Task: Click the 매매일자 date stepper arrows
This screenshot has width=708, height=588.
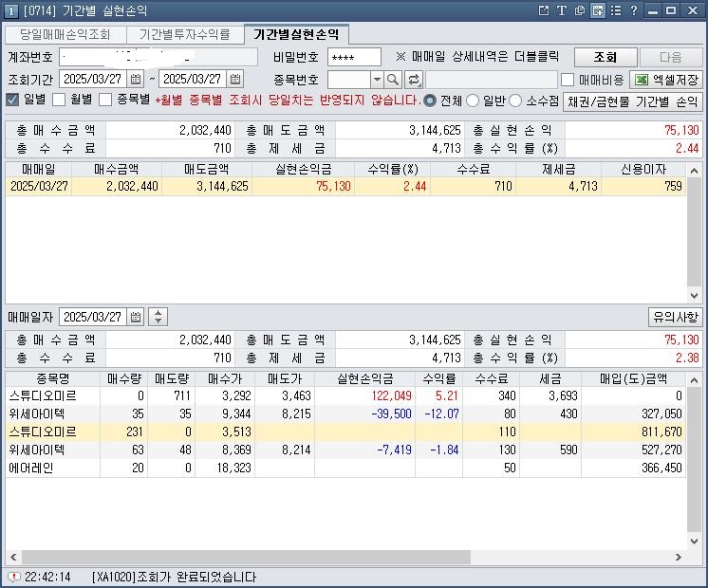Action: click(x=158, y=317)
